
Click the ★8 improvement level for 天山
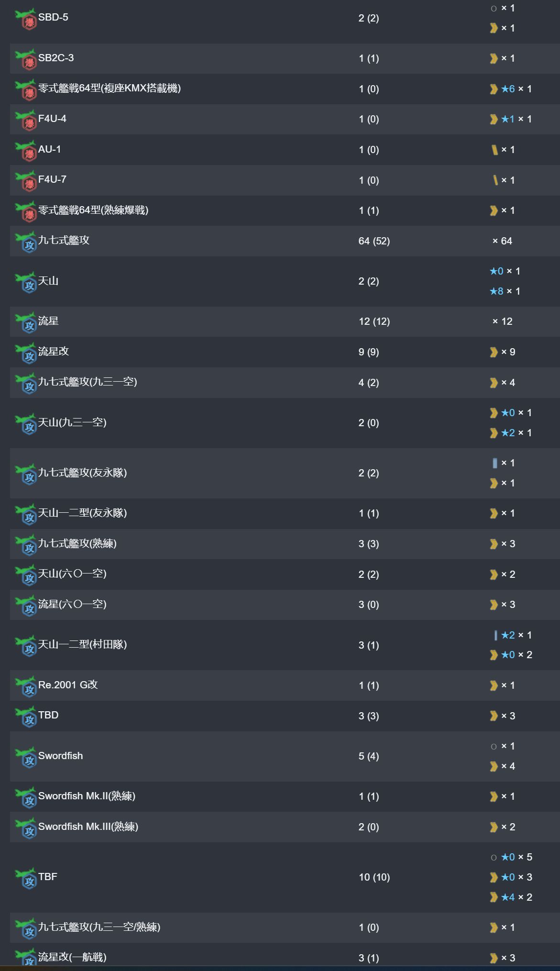496,291
